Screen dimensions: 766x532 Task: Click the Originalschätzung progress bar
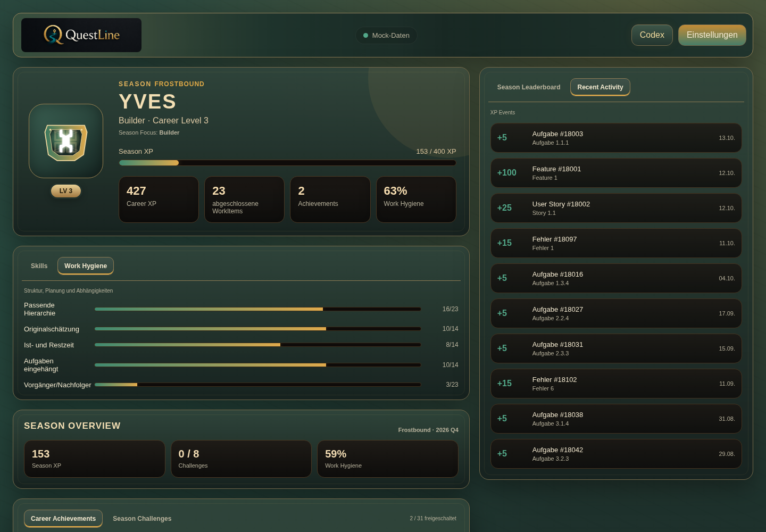click(257, 329)
